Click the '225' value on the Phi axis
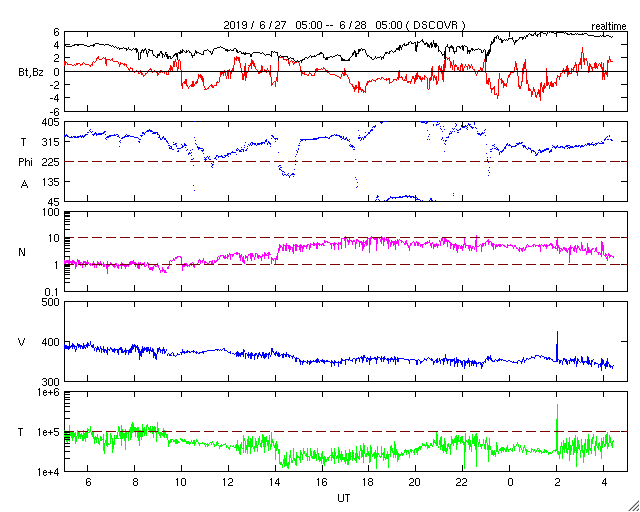The image size is (640, 512). pyautogui.click(x=51, y=162)
